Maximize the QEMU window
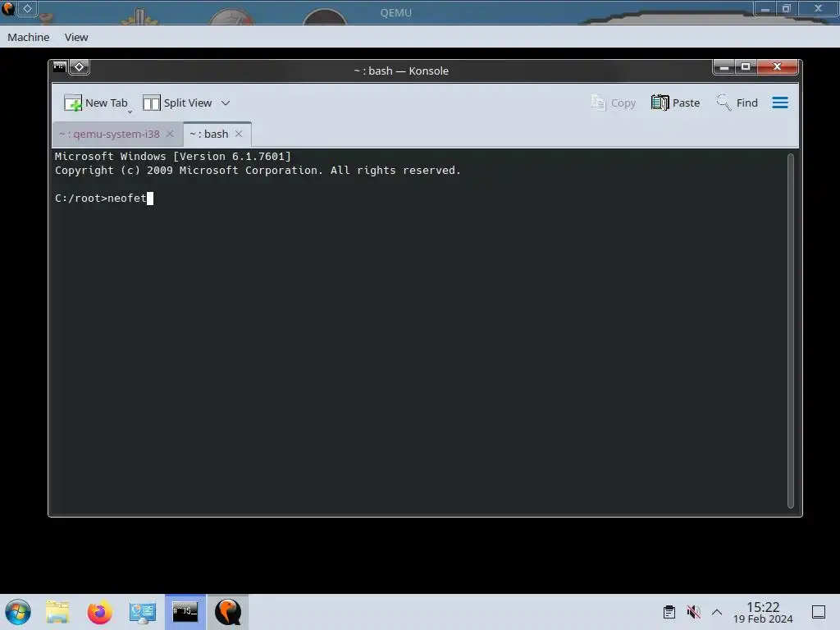This screenshot has height=630, width=840. (787, 8)
